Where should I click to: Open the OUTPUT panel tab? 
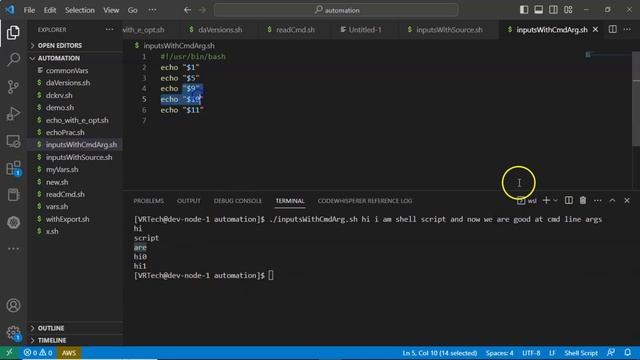pyautogui.click(x=189, y=201)
